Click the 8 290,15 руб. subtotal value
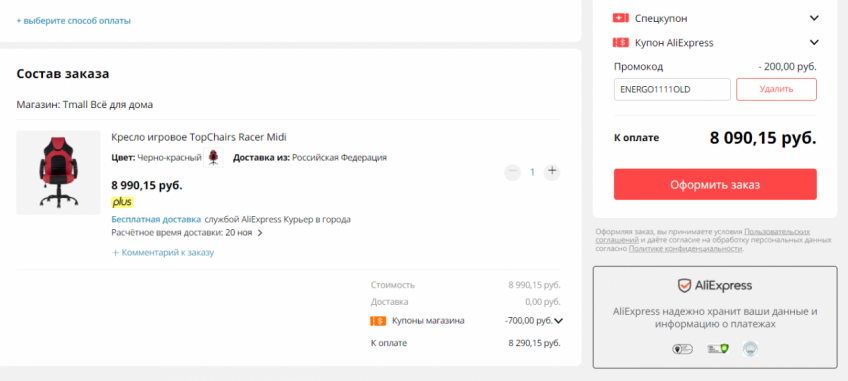Image resolution: width=848 pixels, height=381 pixels. [x=534, y=343]
